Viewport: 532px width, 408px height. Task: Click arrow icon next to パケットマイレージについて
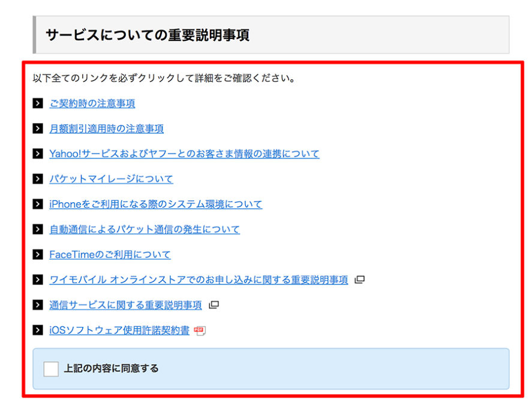tap(38, 179)
